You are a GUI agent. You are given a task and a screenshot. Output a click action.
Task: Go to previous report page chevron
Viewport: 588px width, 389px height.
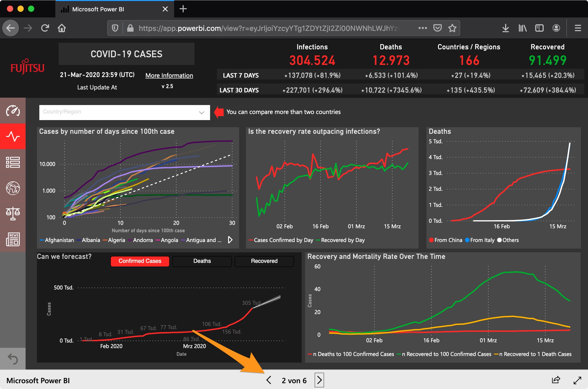coord(269,380)
